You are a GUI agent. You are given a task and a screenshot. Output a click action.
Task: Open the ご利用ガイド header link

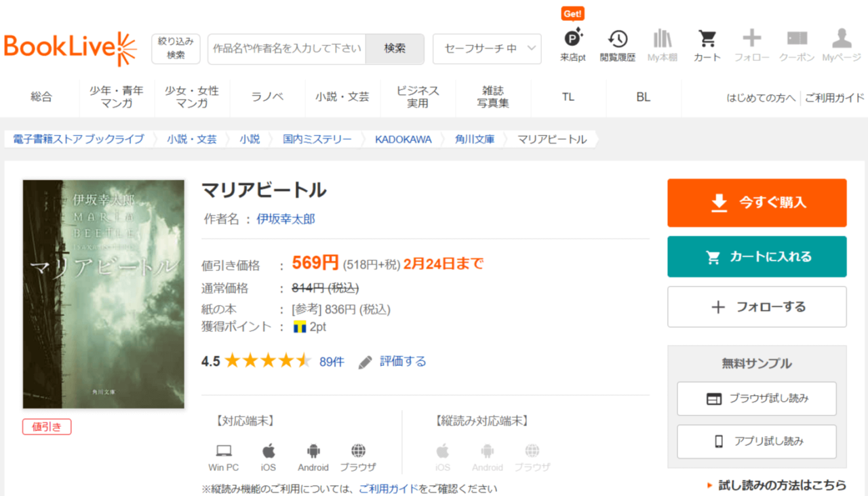click(835, 98)
